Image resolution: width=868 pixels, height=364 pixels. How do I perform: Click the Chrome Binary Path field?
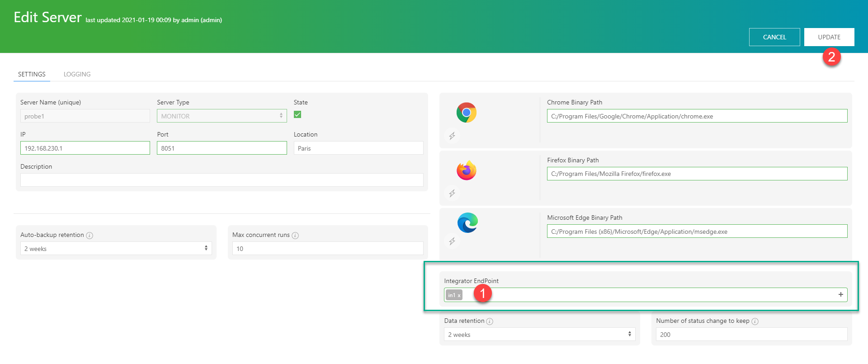[x=697, y=116]
